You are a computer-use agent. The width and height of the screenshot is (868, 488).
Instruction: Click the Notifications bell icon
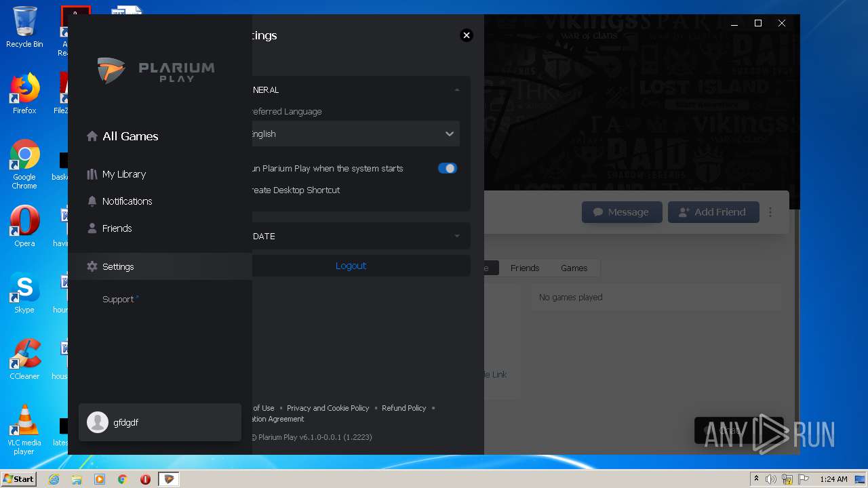pos(92,201)
